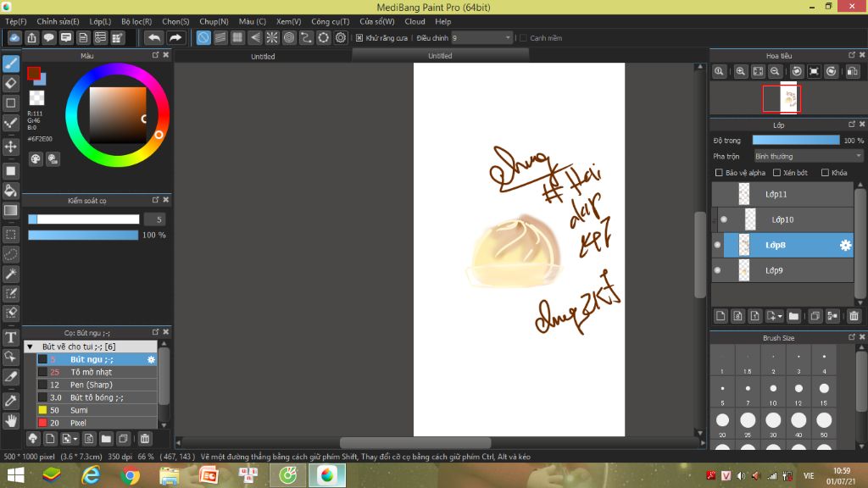868x488 pixels.
Task: Enable Khóa lock checkbox
Action: (x=825, y=173)
